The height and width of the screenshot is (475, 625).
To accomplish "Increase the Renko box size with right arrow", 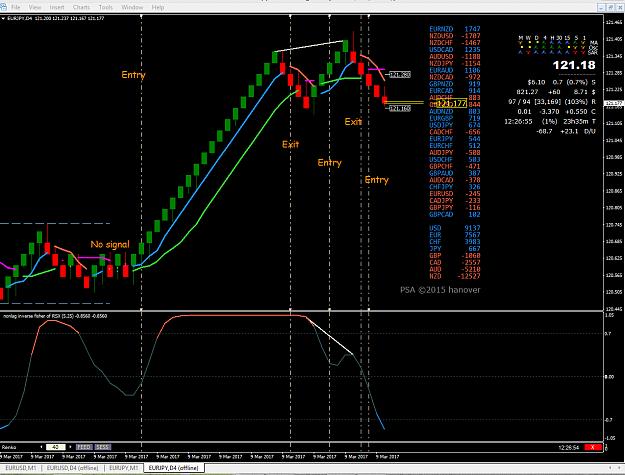I will tap(71, 447).
